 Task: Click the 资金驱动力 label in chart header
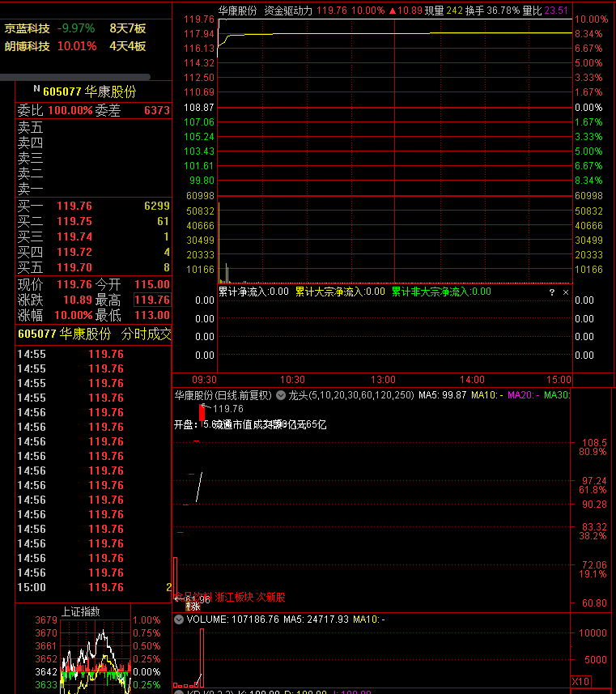click(x=288, y=11)
